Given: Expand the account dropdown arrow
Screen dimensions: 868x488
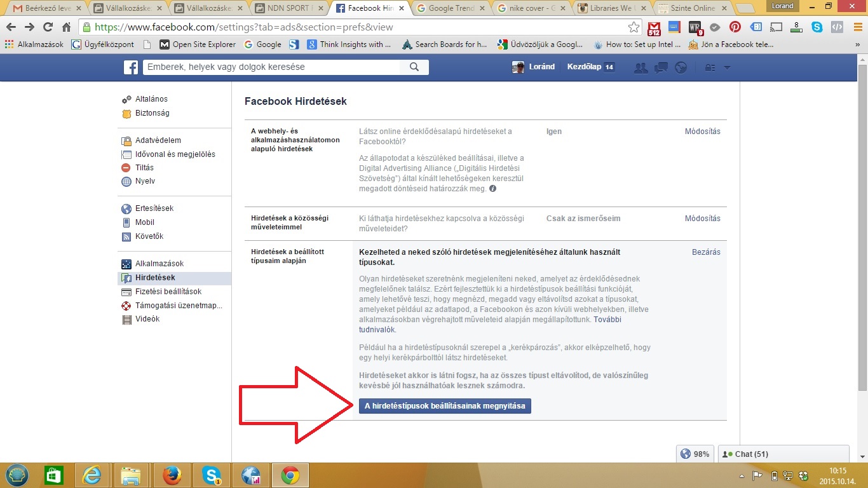Looking at the screenshot, I should (727, 68).
